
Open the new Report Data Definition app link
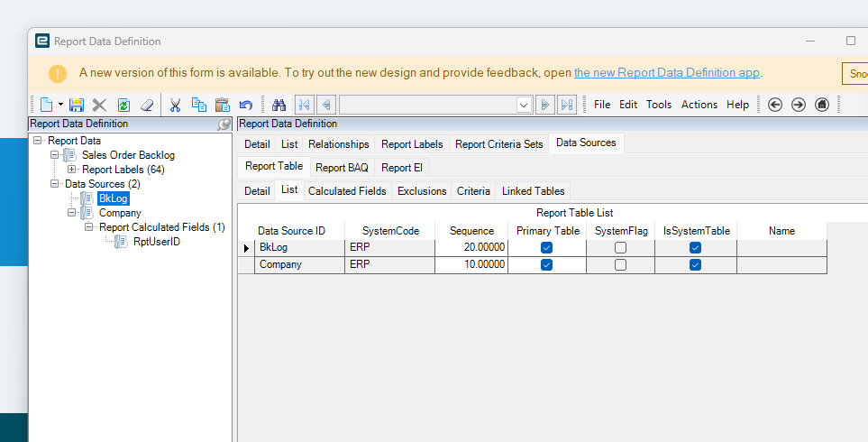[666, 72]
